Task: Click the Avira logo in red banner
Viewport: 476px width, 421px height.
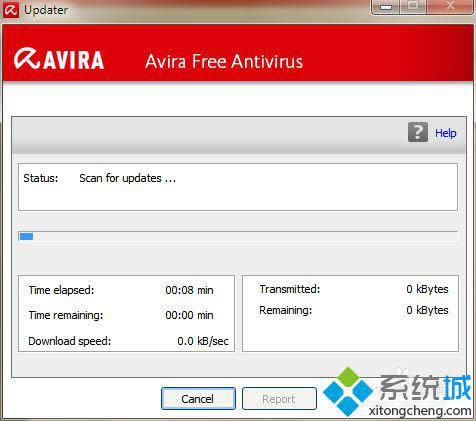Action: 59,59
